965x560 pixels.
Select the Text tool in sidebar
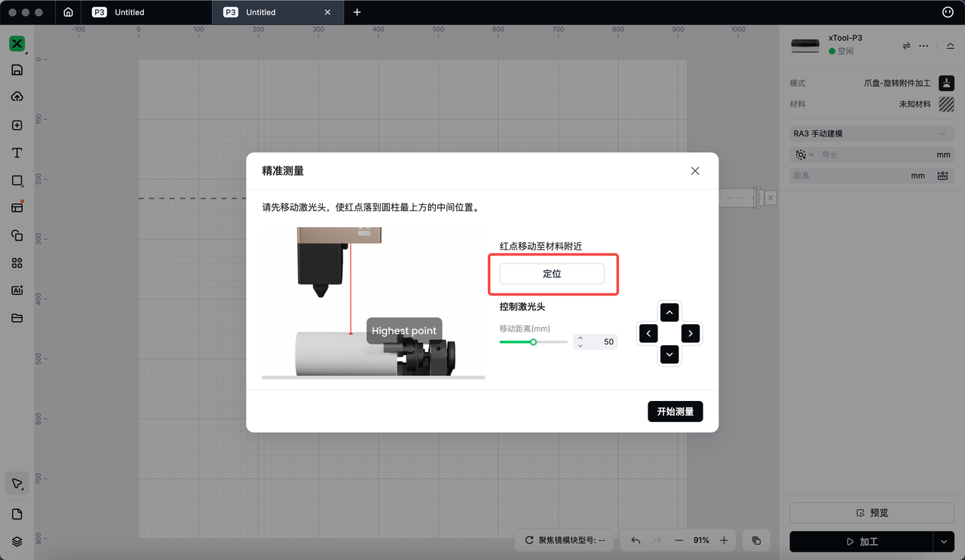pos(17,153)
